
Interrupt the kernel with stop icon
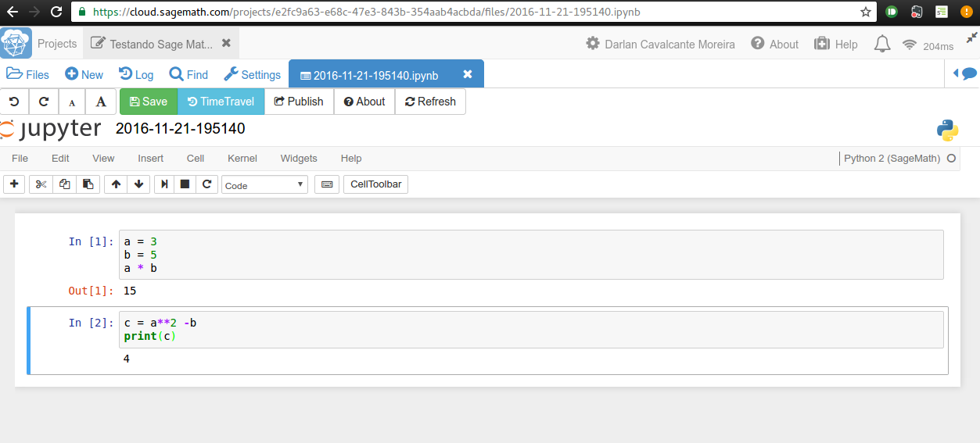pyautogui.click(x=185, y=184)
